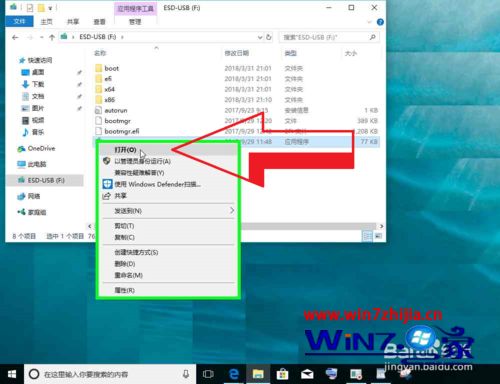The height and width of the screenshot is (384, 500).
Task: Select OneDrive in the navigation pane
Action: tap(41, 148)
